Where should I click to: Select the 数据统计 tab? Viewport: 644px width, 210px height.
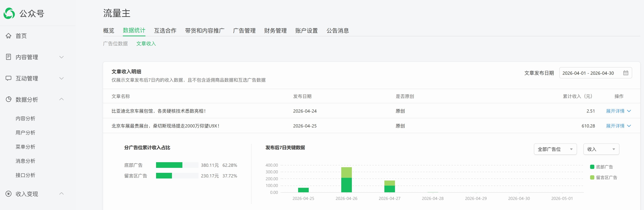(134, 30)
